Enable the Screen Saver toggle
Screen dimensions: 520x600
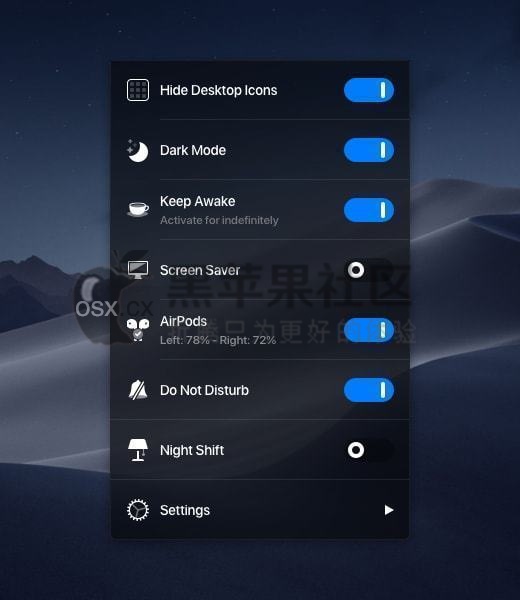pyautogui.click(x=369, y=270)
